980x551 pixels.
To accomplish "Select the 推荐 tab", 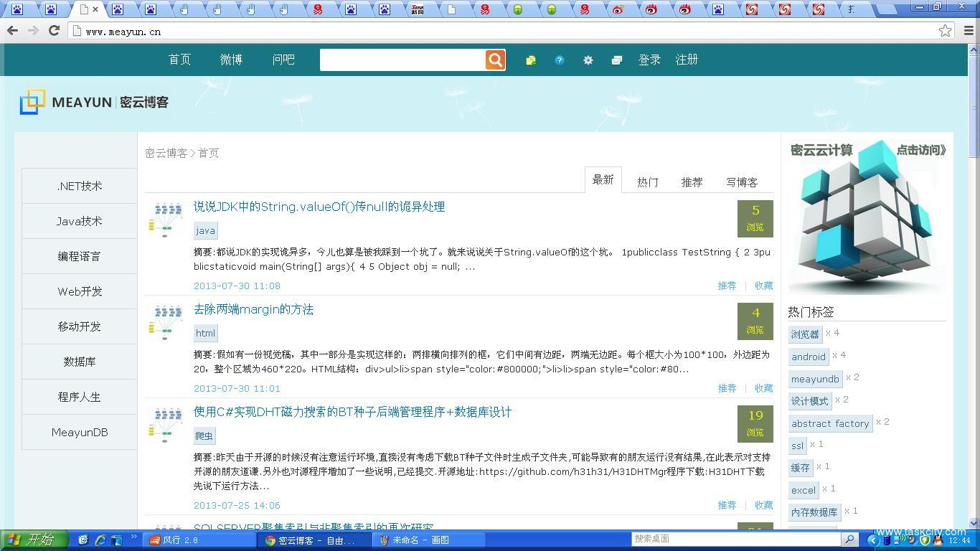I will click(692, 182).
